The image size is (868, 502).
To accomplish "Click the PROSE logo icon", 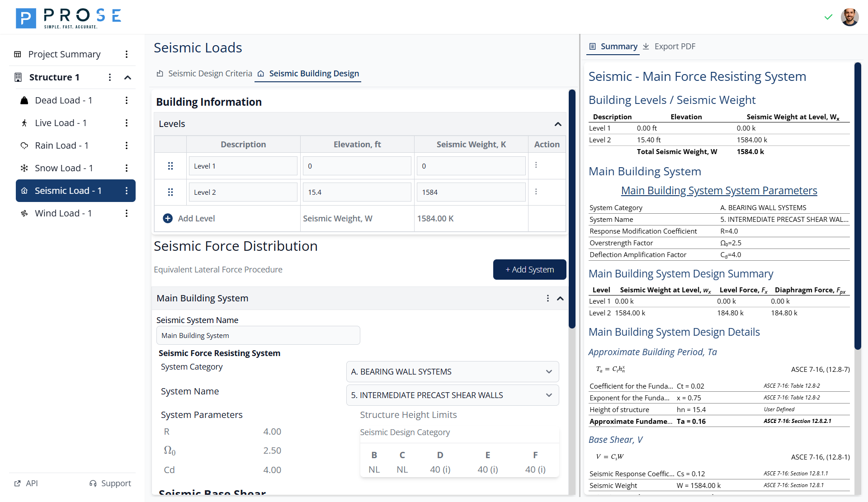I will (x=26, y=18).
